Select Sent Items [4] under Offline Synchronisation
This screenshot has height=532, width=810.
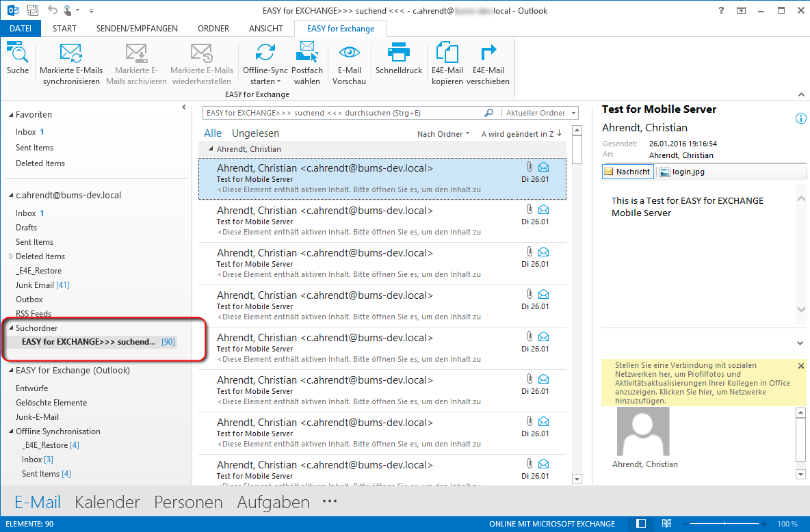pos(46,474)
